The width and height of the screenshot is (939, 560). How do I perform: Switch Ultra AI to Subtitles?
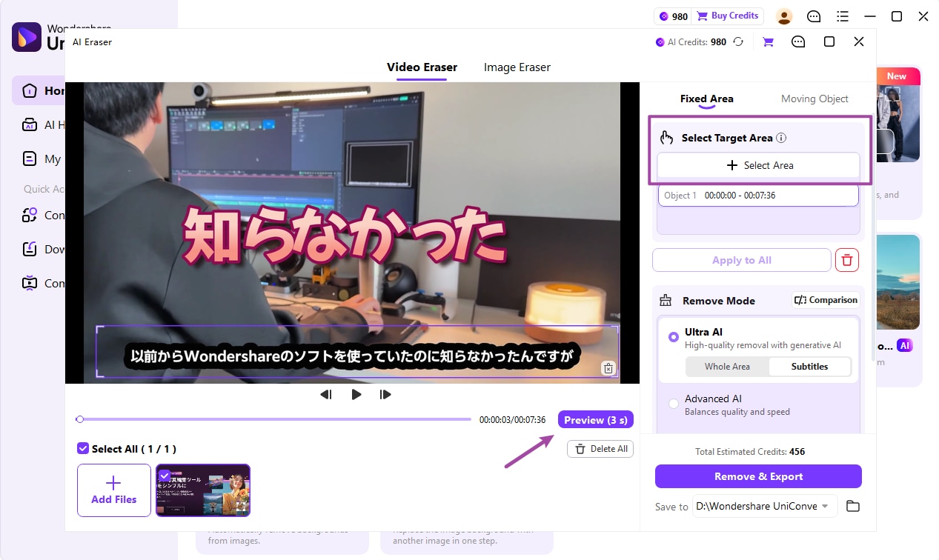coord(809,367)
